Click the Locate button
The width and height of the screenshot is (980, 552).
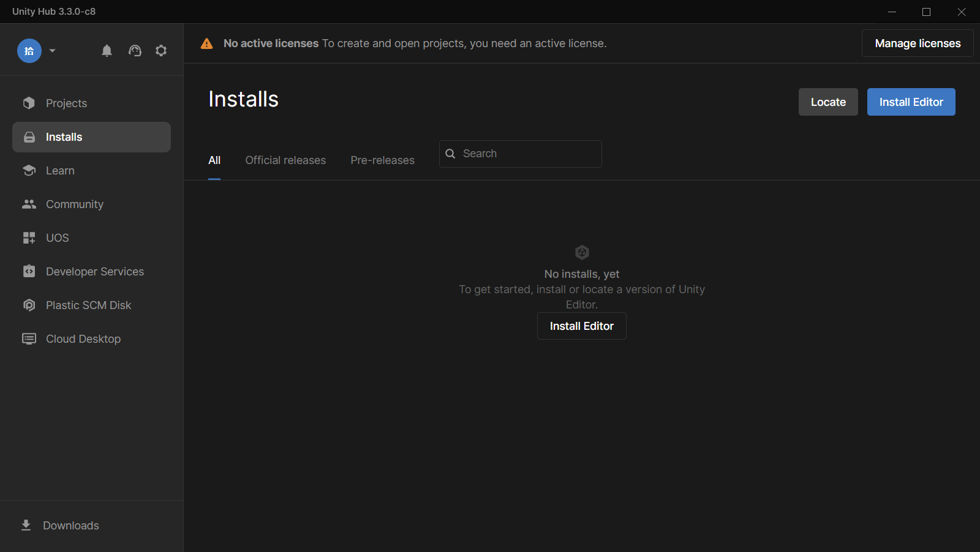tap(828, 102)
